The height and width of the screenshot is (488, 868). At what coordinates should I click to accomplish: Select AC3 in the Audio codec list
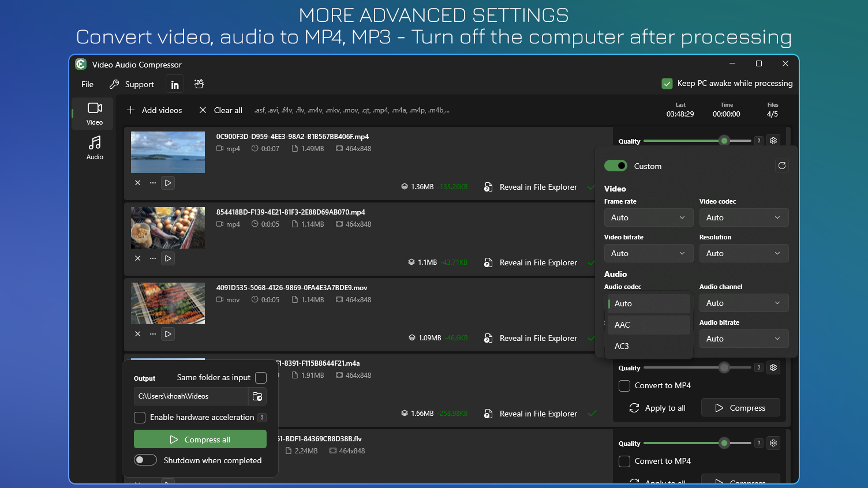649,346
